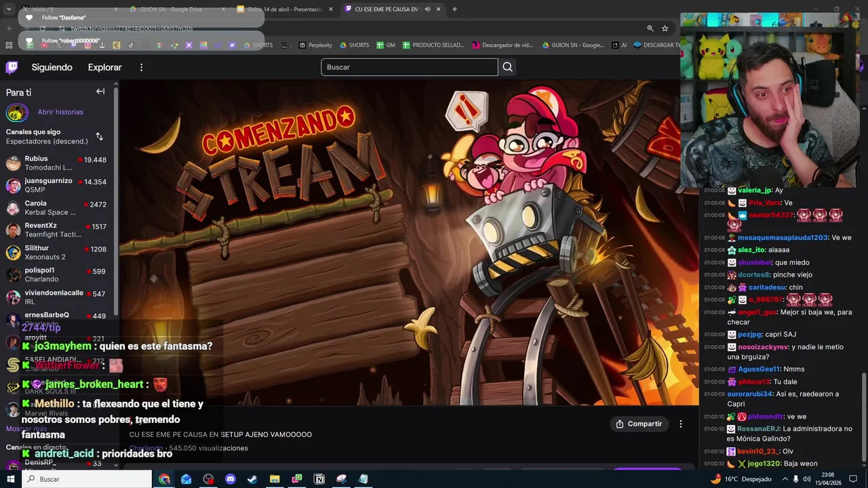
Task: Open the weather widget 16°C Despejado
Action: point(741,479)
